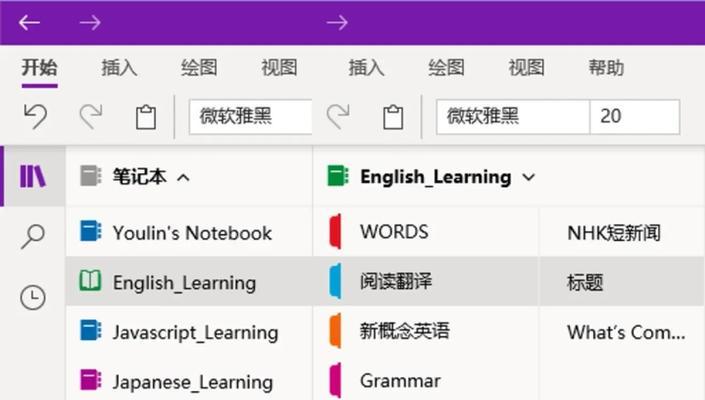Click the magenta icon beside Japanese_Learning
This screenshot has width=705, height=400.
click(x=90, y=380)
